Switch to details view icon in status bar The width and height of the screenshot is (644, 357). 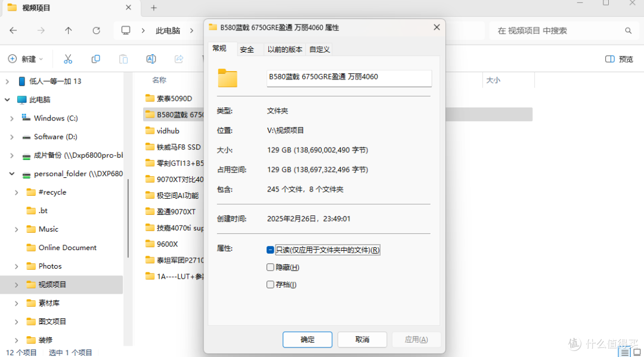624,352
